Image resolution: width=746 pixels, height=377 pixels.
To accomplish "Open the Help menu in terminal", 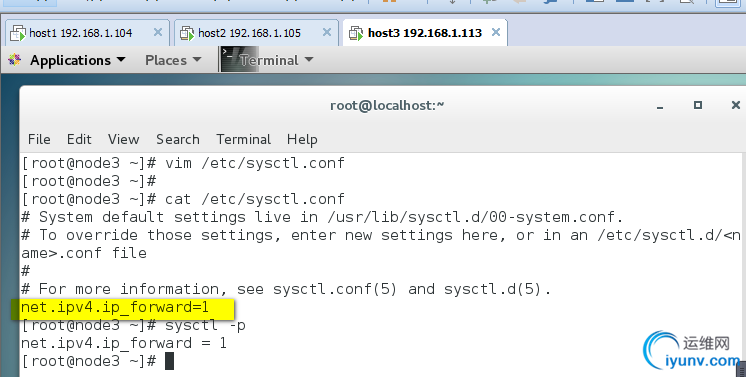I will point(302,139).
